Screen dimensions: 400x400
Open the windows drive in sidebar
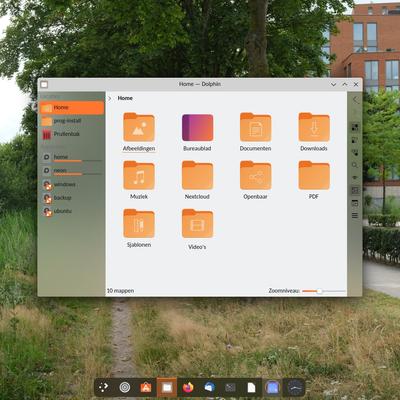72,184
